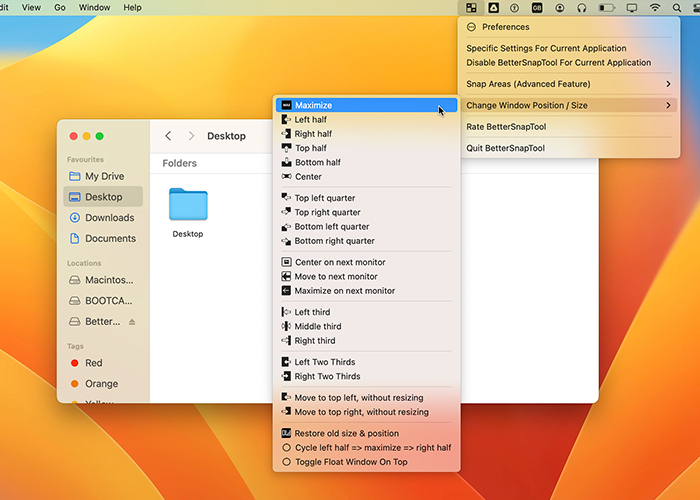Click the Folders section heading
Viewport: 700px width, 500px height.
179,163
